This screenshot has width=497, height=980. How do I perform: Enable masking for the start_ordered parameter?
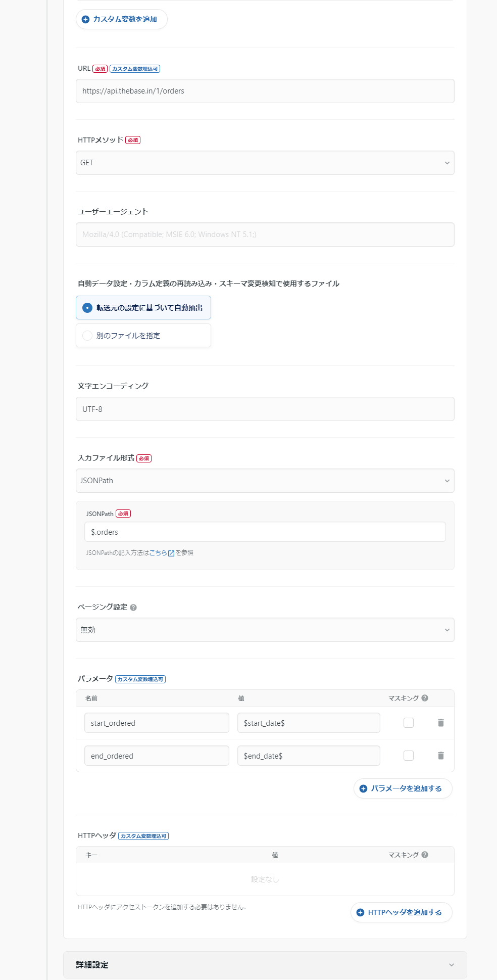(x=408, y=723)
